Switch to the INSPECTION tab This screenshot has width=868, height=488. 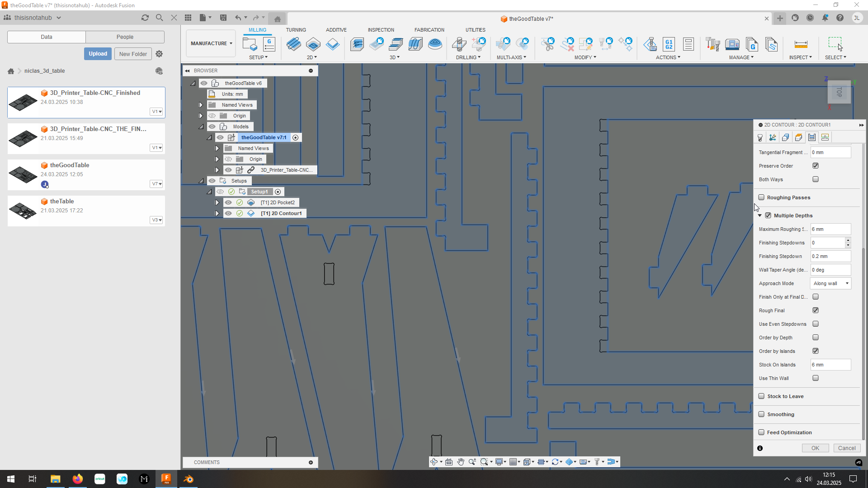(381, 30)
